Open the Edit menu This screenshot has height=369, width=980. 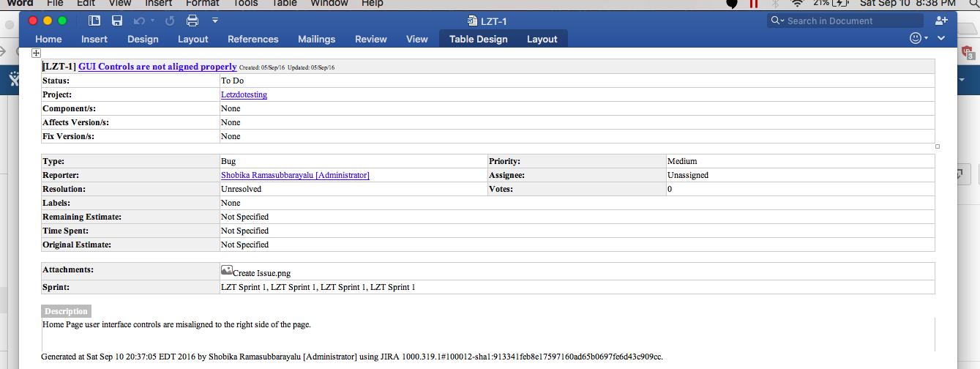pyautogui.click(x=86, y=4)
